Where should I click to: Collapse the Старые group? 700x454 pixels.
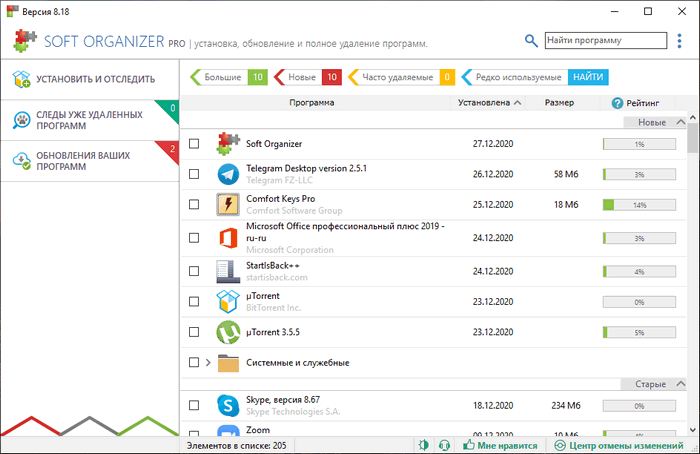pyautogui.click(x=680, y=383)
